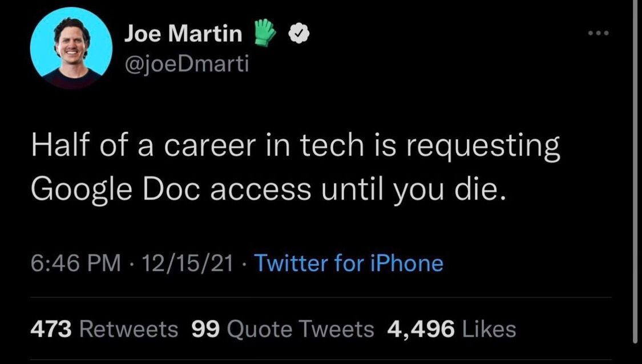
Task: Show the 99 Quote Tweets
Action: (x=283, y=329)
